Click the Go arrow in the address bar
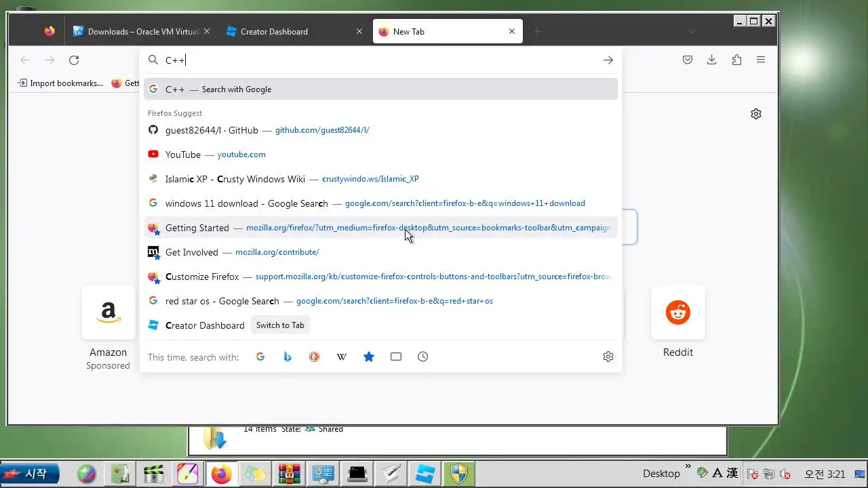 (608, 60)
